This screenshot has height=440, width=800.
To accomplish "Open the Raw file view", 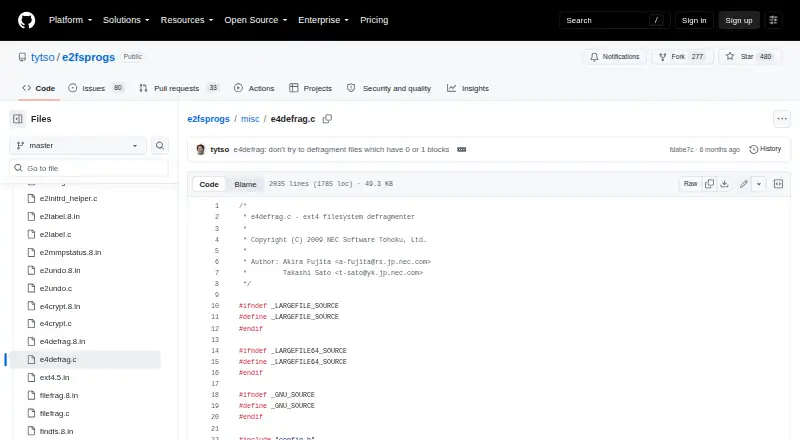I will (690, 184).
